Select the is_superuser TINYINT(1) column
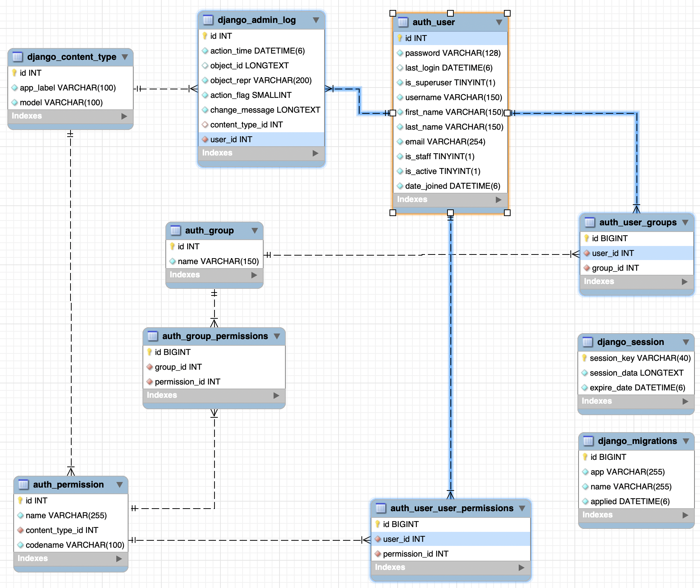The width and height of the screenshot is (700, 588). click(x=450, y=83)
